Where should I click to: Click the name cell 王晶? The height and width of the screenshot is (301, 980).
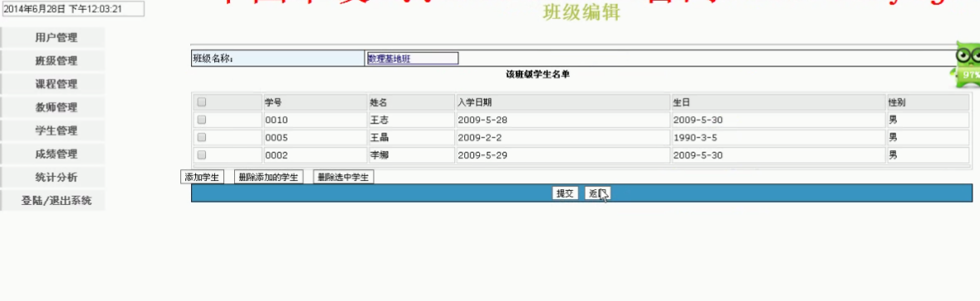point(411,138)
